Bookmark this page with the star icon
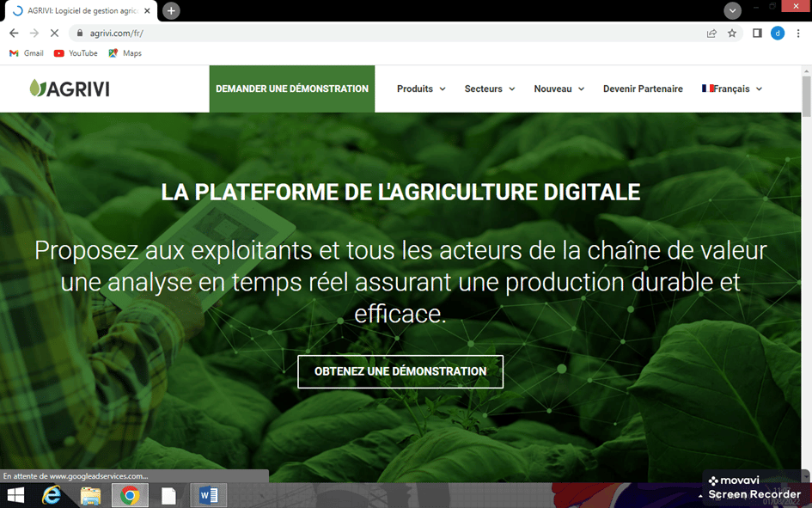This screenshot has width=812, height=508. click(x=732, y=34)
